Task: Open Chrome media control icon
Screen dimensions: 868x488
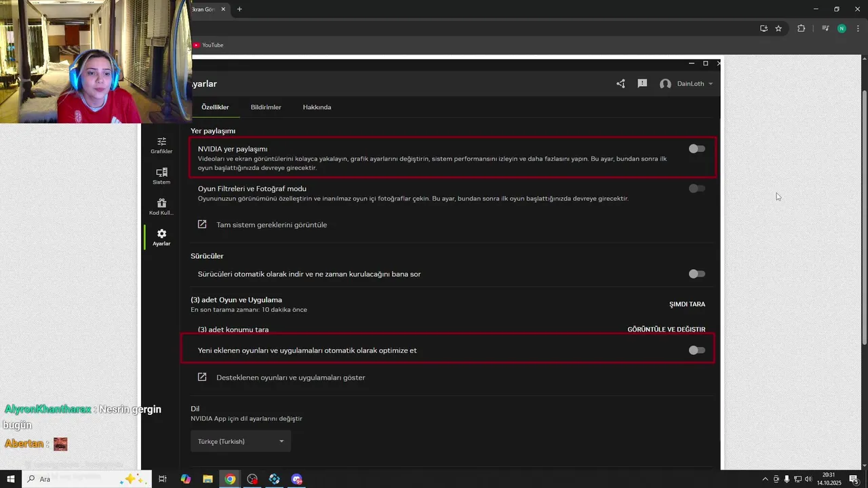Action: [x=825, y=28]
